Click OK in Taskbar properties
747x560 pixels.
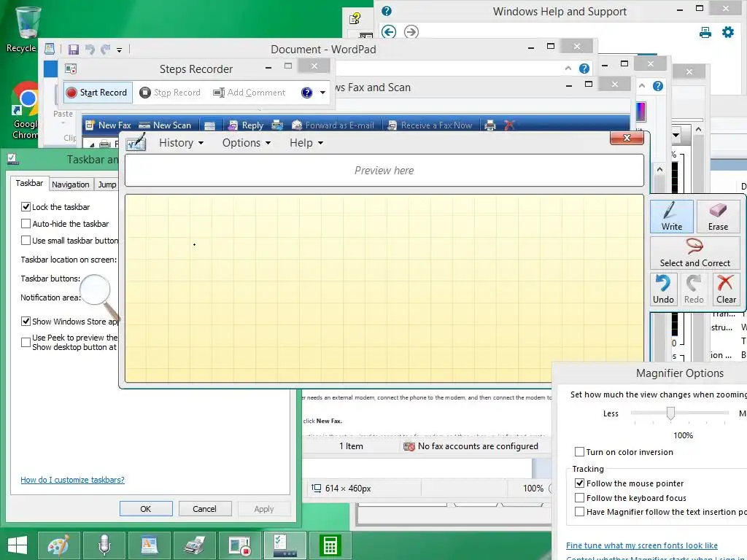coord(146,508)
